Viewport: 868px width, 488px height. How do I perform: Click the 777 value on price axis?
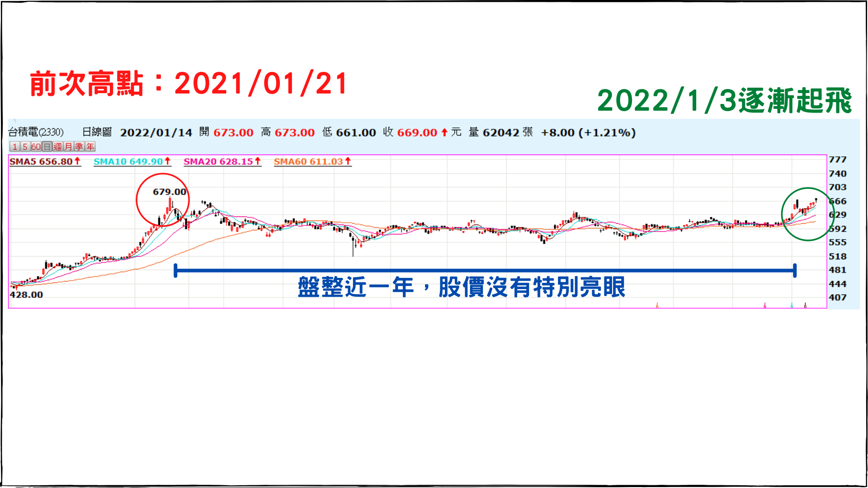[837, 160]
